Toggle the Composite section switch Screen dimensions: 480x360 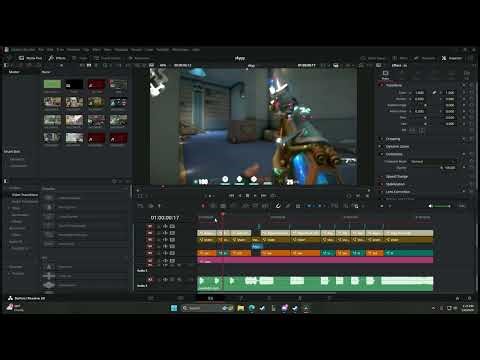[x=382, y=154]
